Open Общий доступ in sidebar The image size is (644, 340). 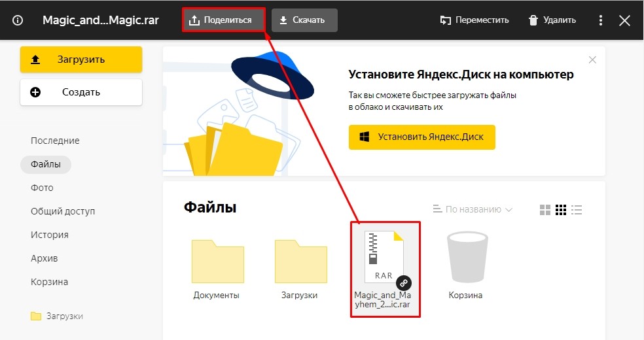coord(63,212)
